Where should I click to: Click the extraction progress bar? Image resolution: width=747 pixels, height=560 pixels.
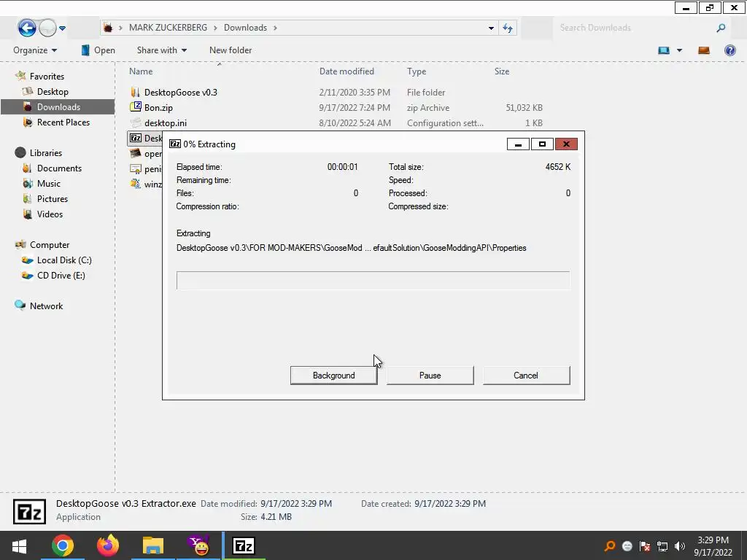[x=373, y=281]
